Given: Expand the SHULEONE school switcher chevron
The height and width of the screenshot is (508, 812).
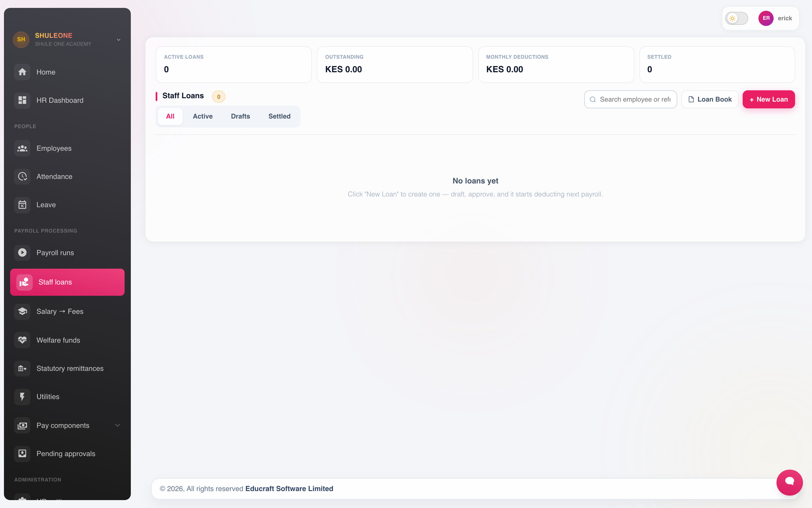Looking at the screenshot, I should point(118,40).
